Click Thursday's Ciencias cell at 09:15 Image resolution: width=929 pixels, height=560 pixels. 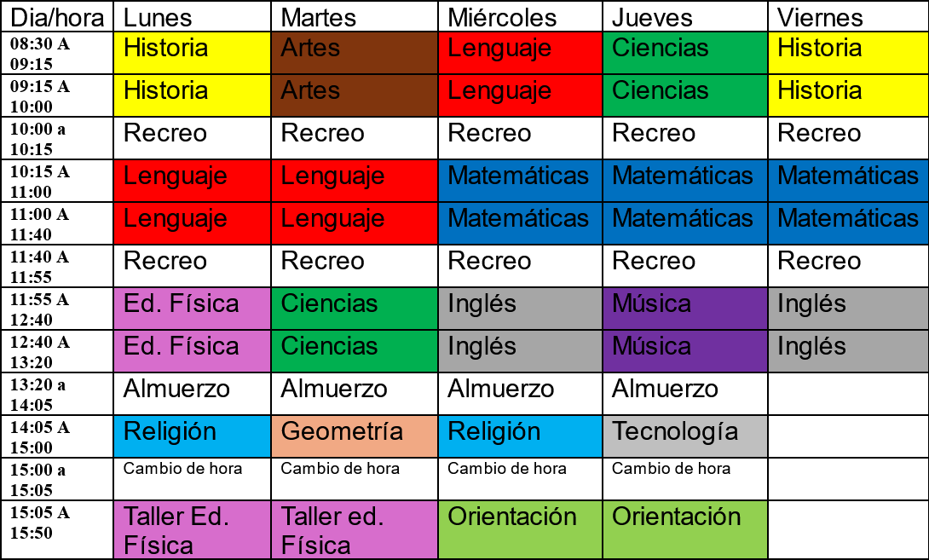[685, 95]
